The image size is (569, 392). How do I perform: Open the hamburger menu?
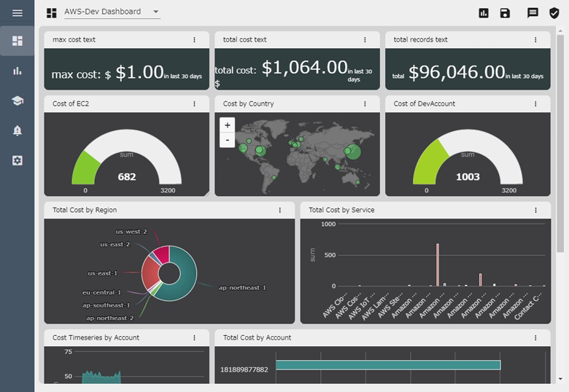(17, 13)
